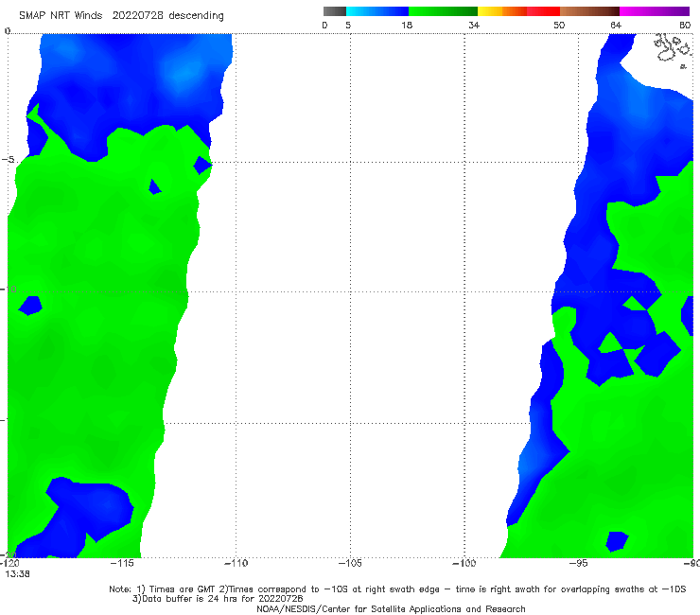Click the longitude label '-115'
This screenshot has width=700, height=615.
122,563
